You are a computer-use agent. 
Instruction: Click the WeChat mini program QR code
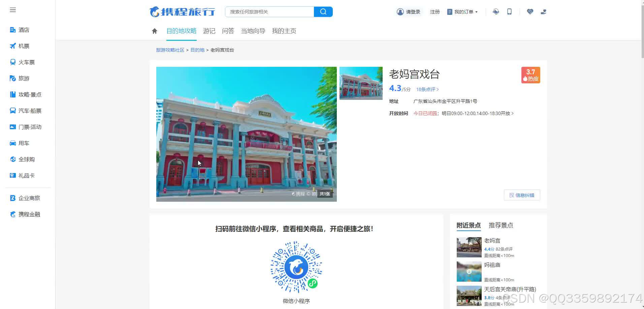296,267
